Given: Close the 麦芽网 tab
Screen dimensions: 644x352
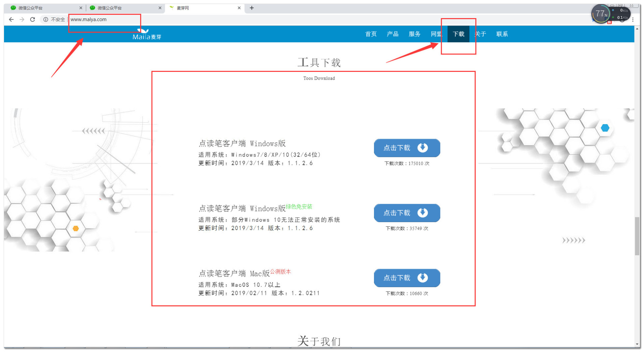Looking at the screenshot, I should [x=239, y=8].
